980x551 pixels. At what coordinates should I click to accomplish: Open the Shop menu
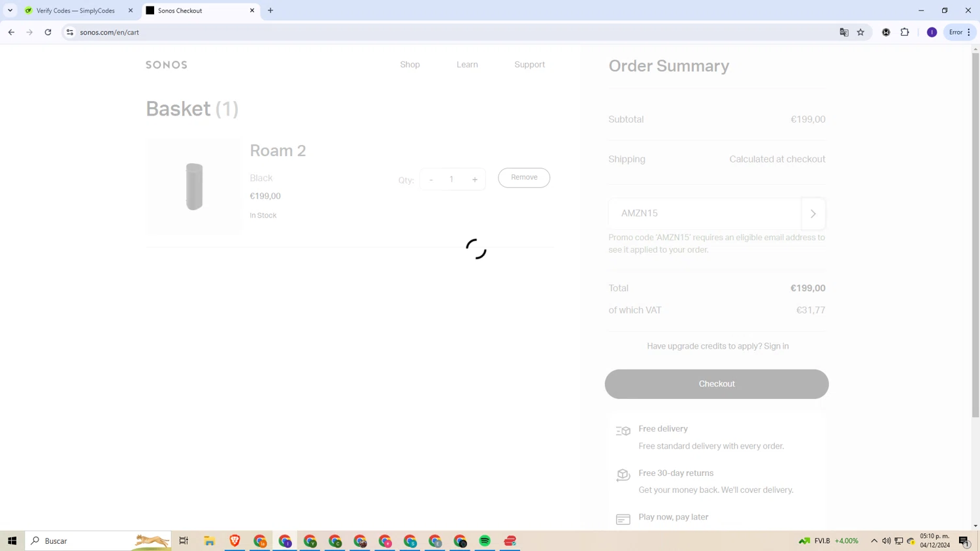410,65
